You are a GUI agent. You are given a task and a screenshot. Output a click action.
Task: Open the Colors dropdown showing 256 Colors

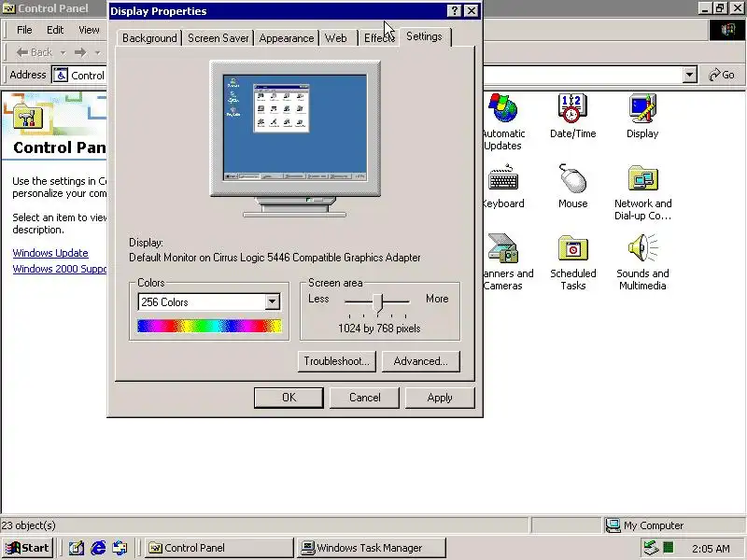point(272,301)
